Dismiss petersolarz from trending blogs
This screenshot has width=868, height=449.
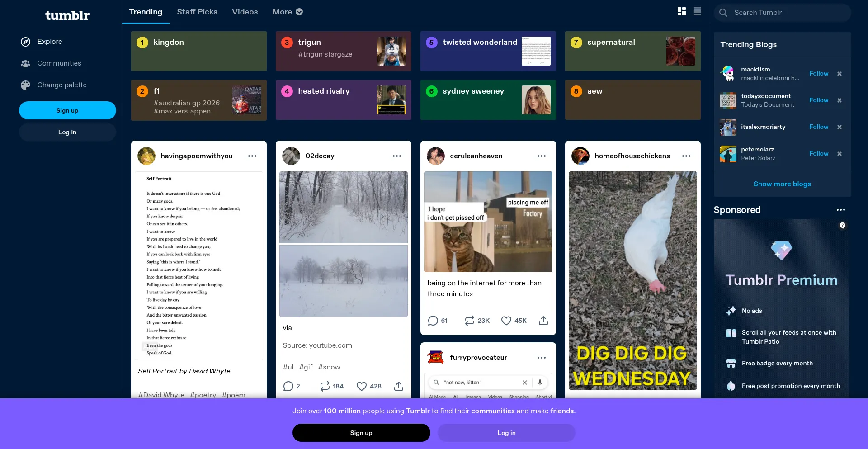(x=840, y=154)
